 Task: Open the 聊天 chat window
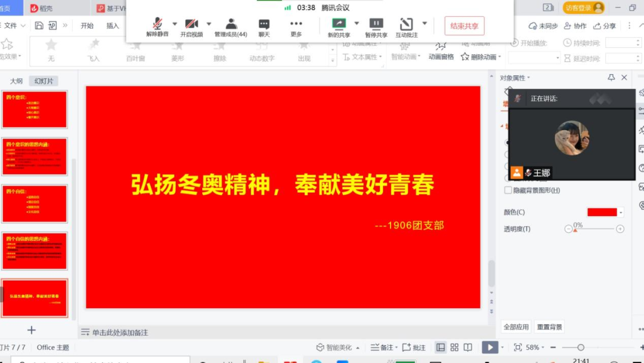[264, 24]
